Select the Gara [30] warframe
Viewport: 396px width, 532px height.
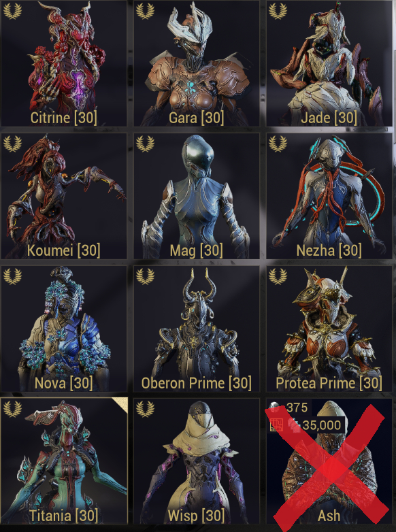(x=197, y=63)
